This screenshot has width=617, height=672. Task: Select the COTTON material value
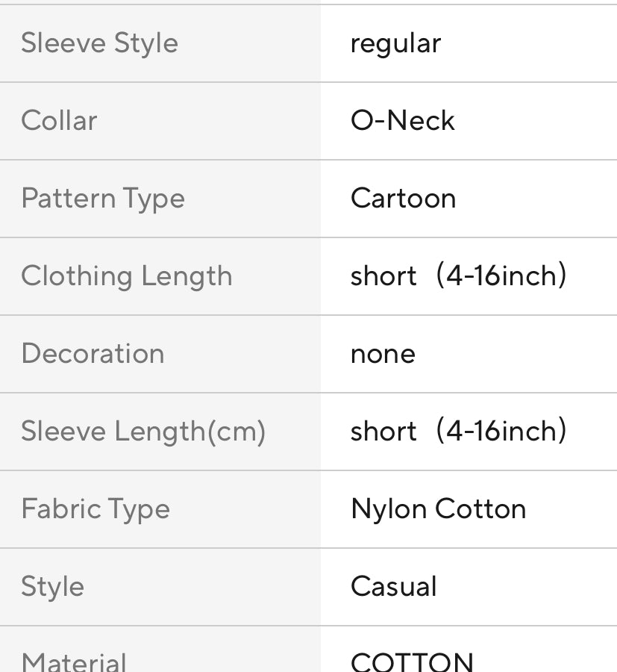[412, 662]
